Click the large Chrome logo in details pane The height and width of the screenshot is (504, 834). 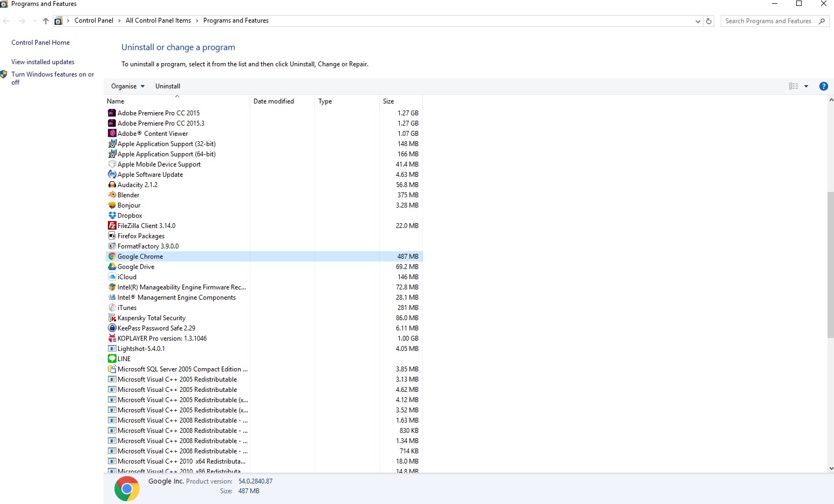click(x=127, y=488)
